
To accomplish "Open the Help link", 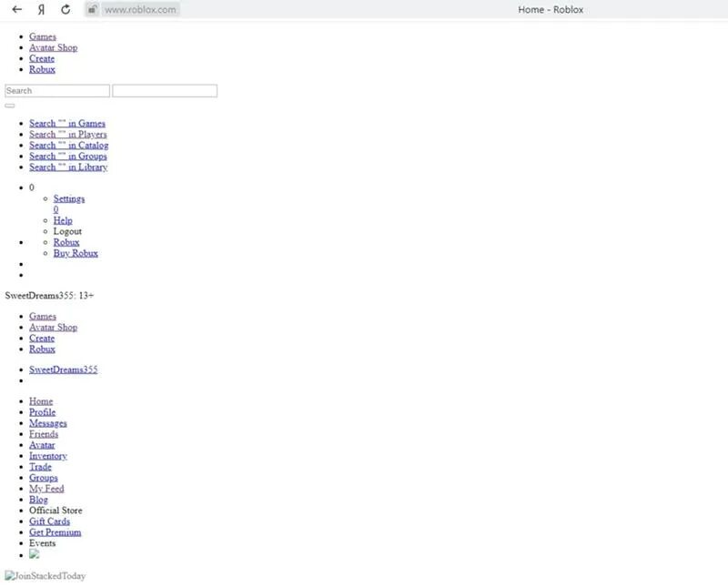I will [63, 220].
